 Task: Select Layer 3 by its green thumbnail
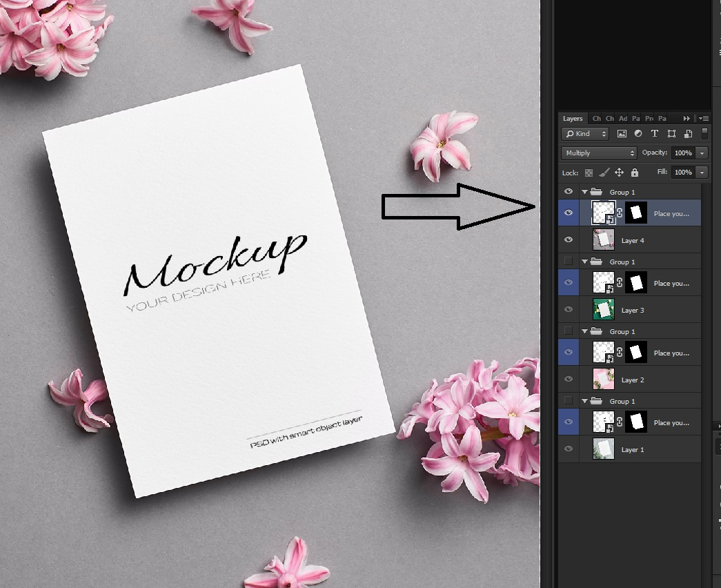pyautogui.click(x=604, y=310)
